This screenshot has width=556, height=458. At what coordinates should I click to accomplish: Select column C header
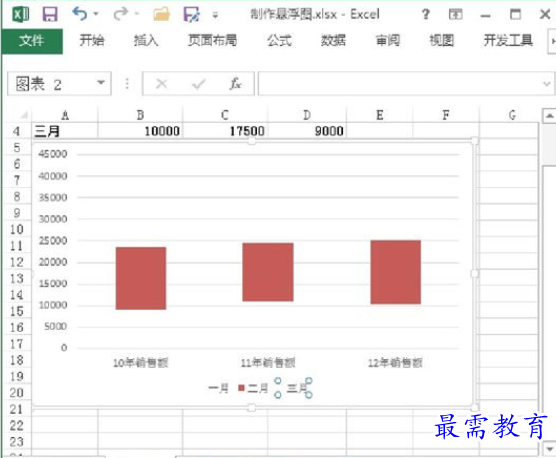[x=225, y=115]
